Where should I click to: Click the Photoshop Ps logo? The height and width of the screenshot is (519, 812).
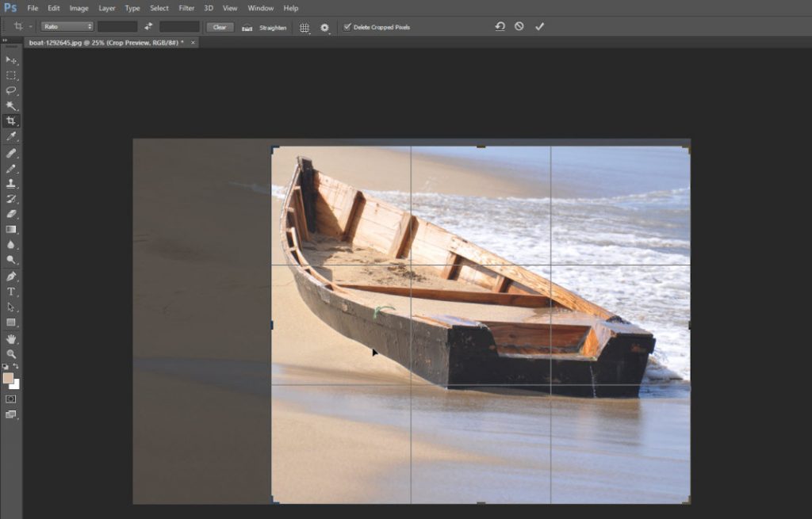point(10,8)
